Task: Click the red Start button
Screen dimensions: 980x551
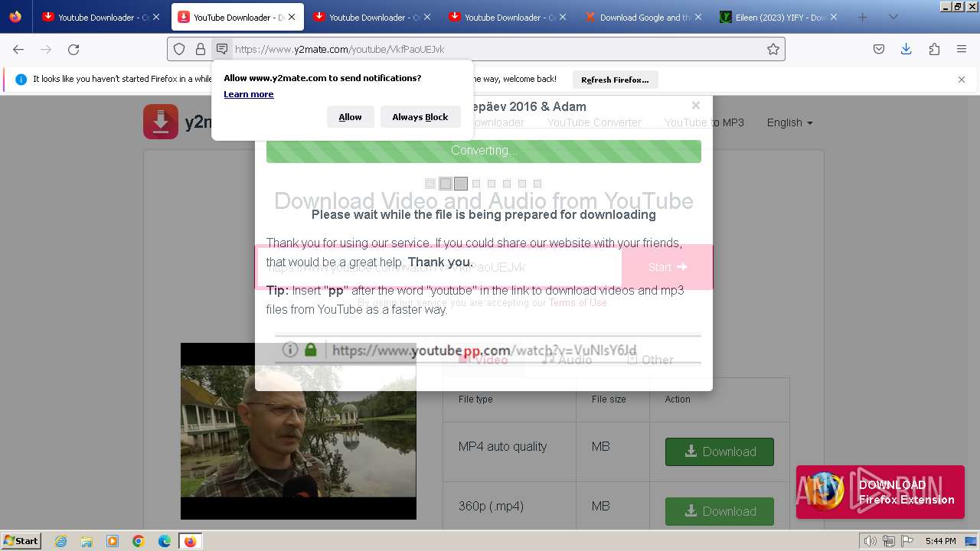Action: pyautogui.click(x=668, y=267)
